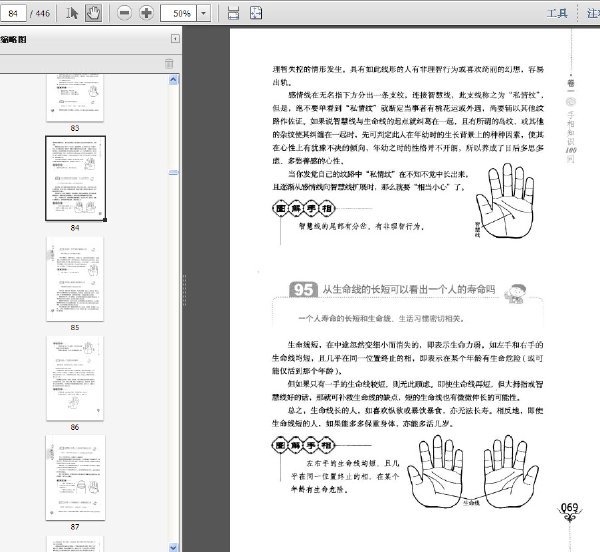
Task: Collapse the thumbnails panel arrow button
Action: coord(175,39)
